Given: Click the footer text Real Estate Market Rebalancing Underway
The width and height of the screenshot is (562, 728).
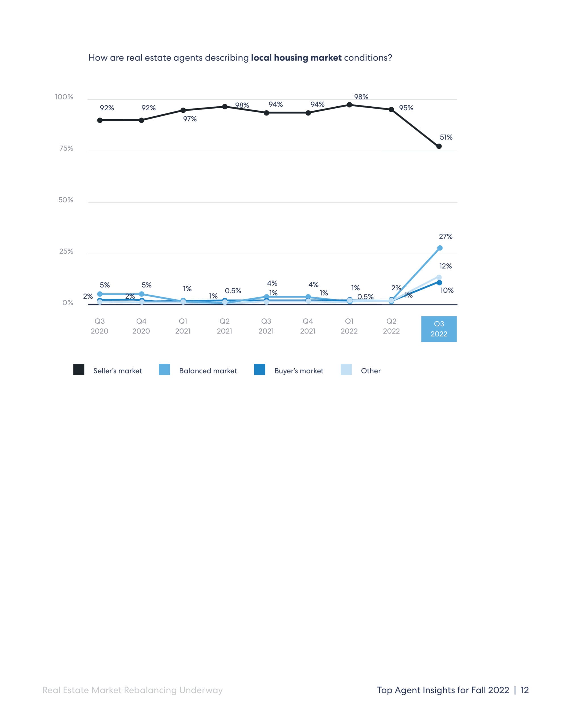Looking at the screenshot, I should click(x=133, y=690).
